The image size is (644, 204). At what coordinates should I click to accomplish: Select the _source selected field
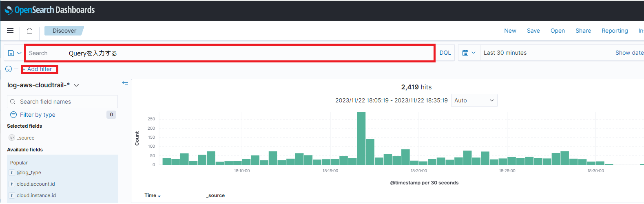[26, 138]
